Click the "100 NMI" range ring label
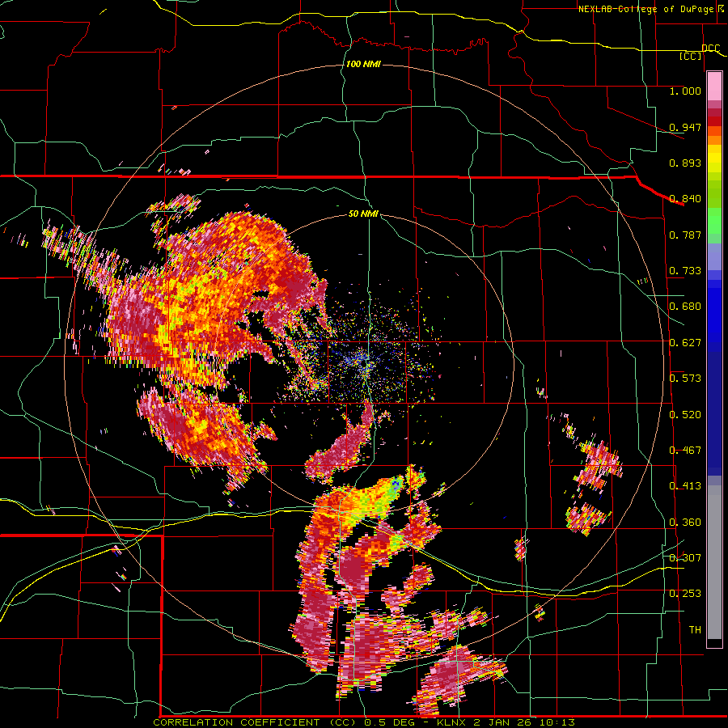 pyautogui.click(x=363, y=64)
